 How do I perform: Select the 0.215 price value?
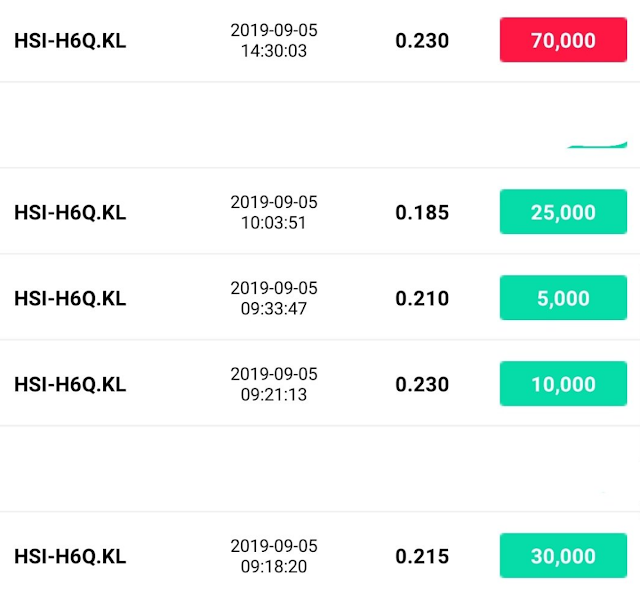[422, 556]
